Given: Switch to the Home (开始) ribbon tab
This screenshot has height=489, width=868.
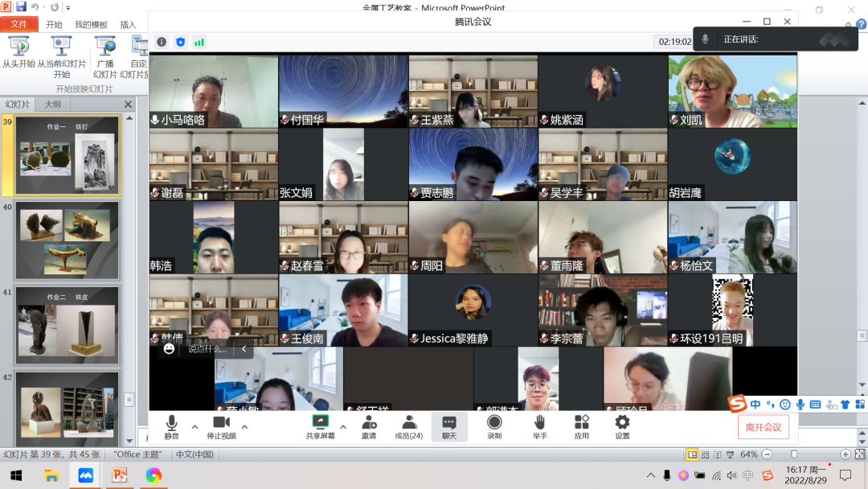Looking at the screenshot, I should [x=55, y=24].
